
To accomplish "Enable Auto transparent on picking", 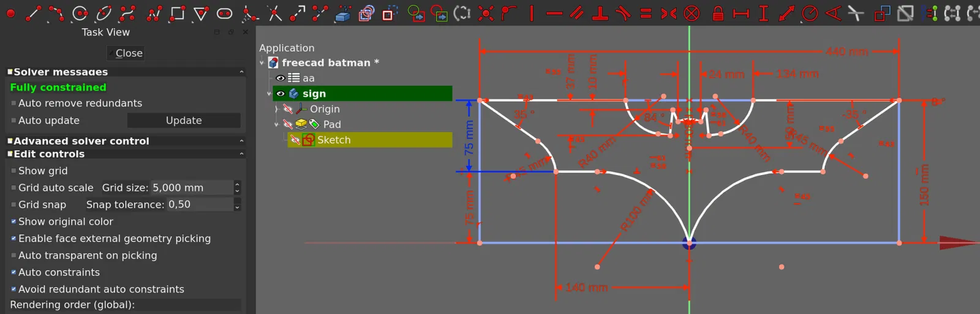I will click(x=13, y=255).
